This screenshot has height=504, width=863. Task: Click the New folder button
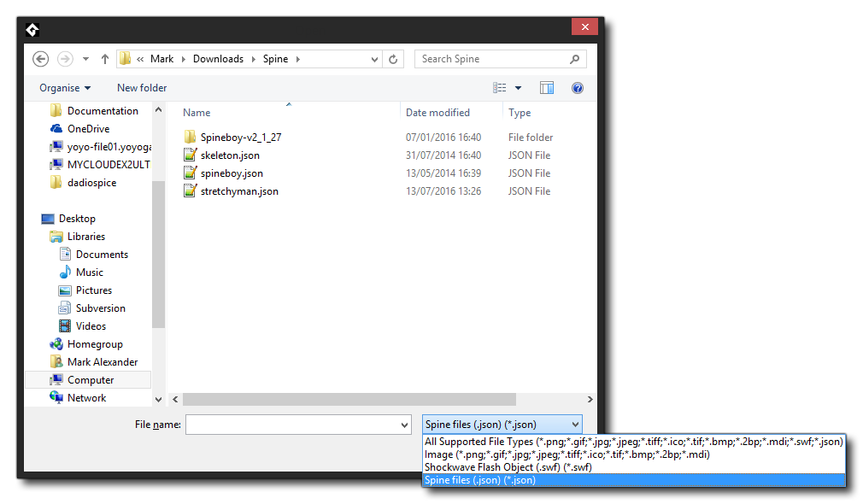point(142,88)
